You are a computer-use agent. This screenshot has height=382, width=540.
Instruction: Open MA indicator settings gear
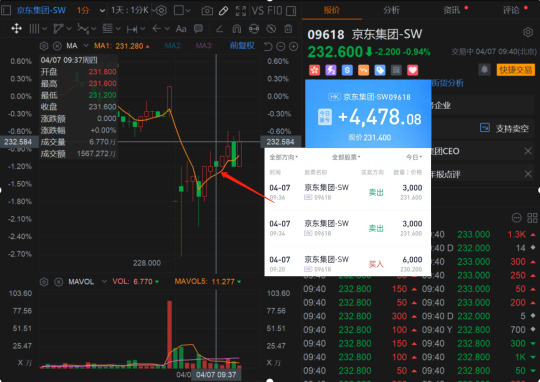point(44,46)
